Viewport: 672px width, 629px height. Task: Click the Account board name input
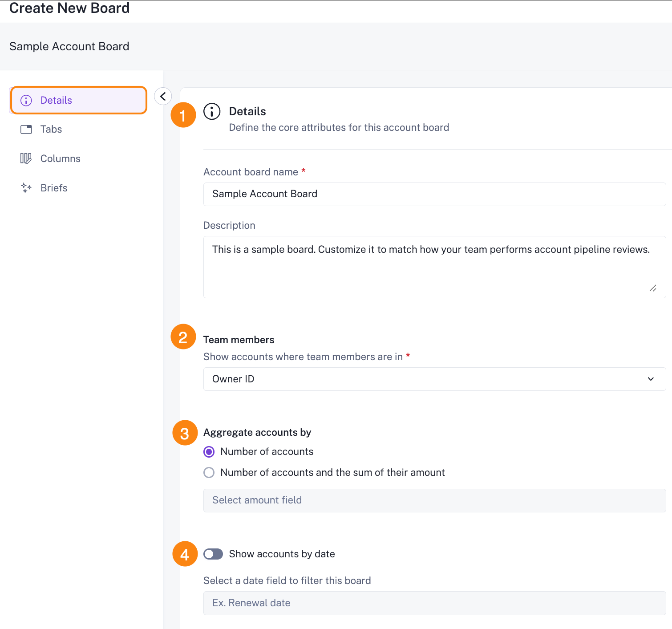pos(434,194)
